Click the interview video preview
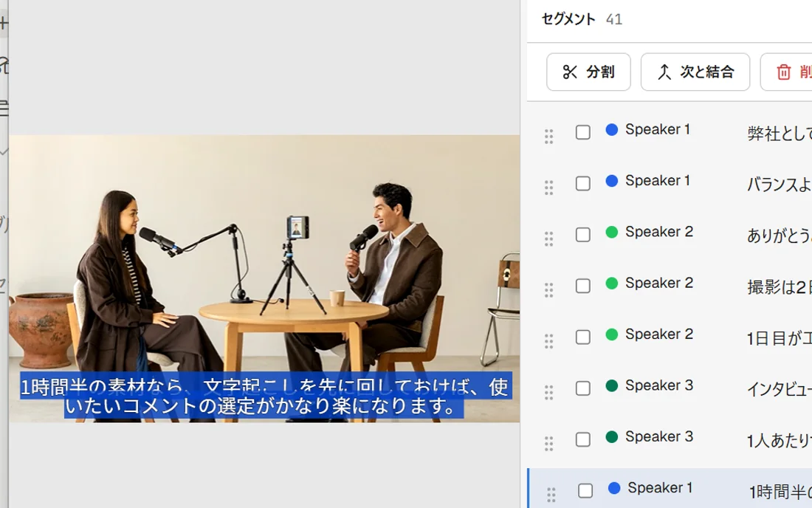This screenshot has width=812, height=508. [x=264, y=278]
